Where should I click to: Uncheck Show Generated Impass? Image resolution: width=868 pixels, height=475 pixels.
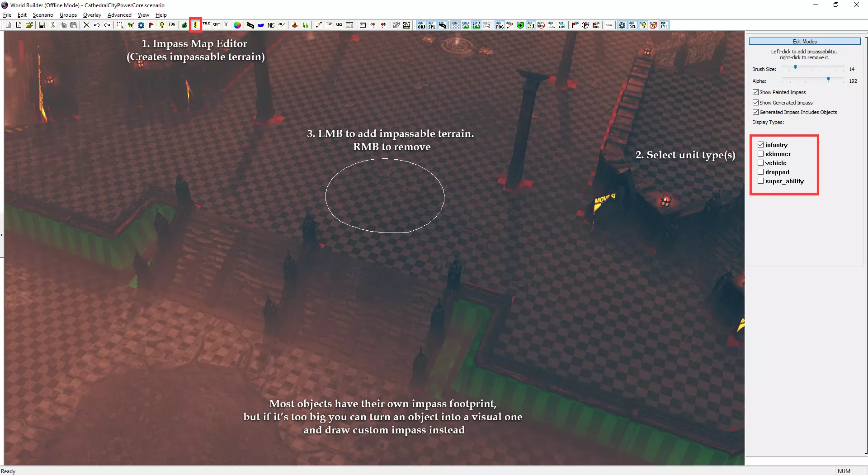(755, 103)
